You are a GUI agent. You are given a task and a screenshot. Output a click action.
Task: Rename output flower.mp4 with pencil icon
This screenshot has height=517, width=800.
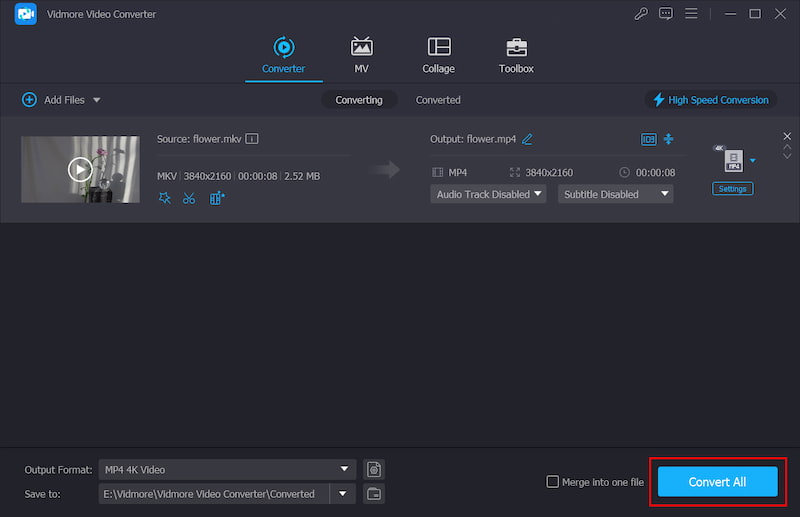527,139
